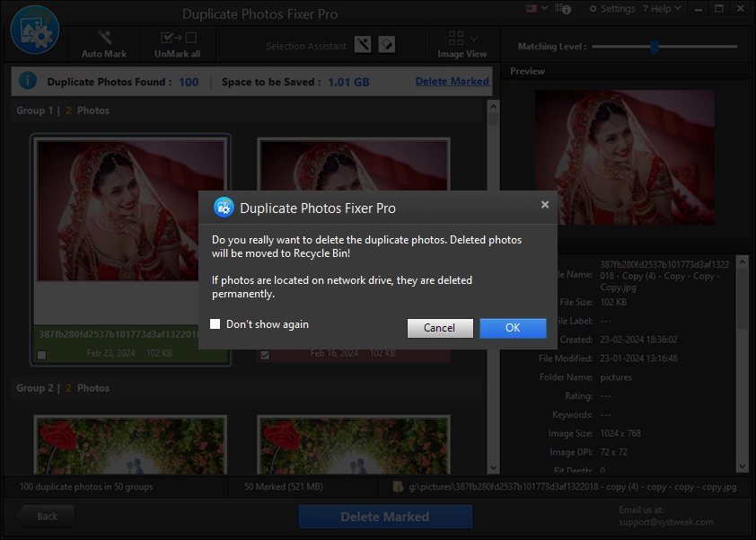Click the file path text in status bar
This screenshot has height=540, width=756.
pyautogui.click(x=573, y=487)
